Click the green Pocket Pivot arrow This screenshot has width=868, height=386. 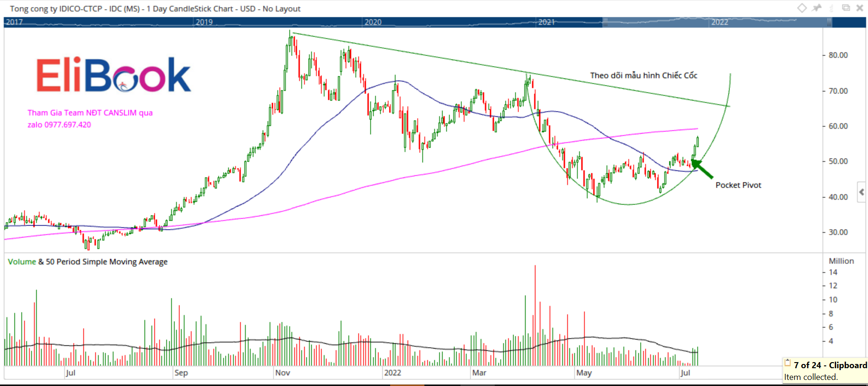[702, 169]
